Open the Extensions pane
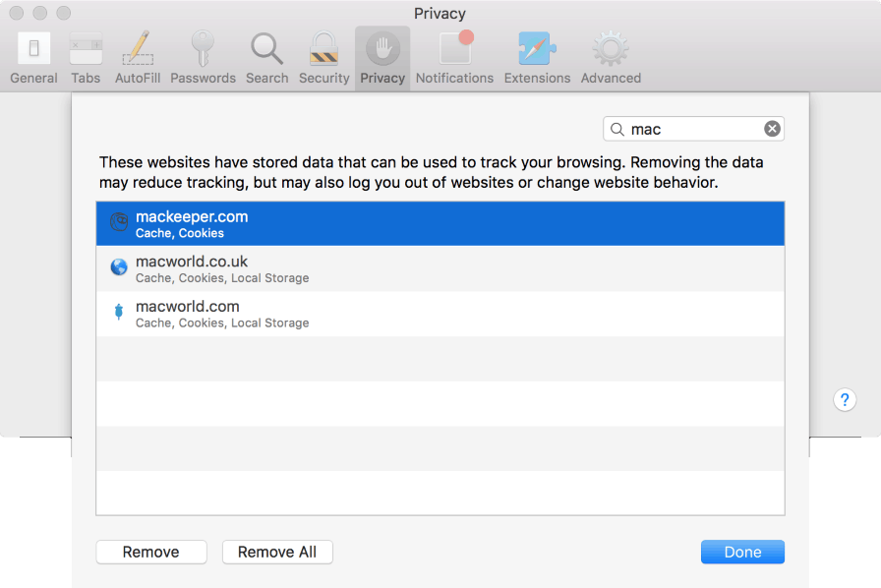 tap(537, 56)
